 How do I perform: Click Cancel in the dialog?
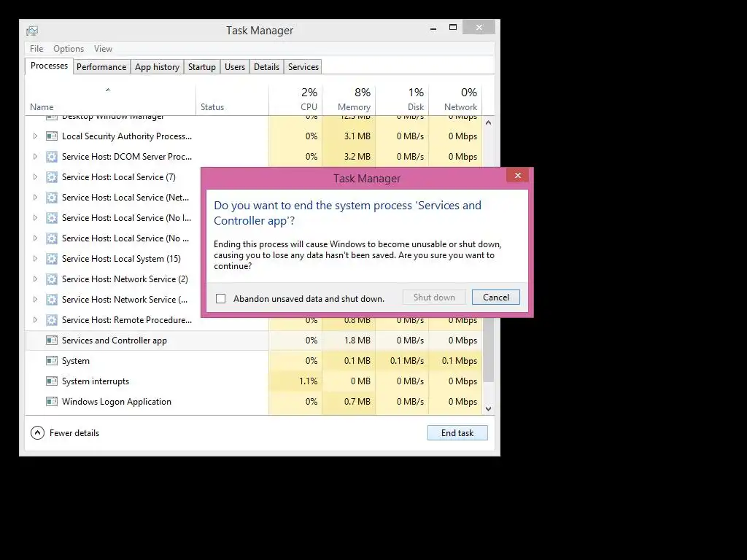496,297
